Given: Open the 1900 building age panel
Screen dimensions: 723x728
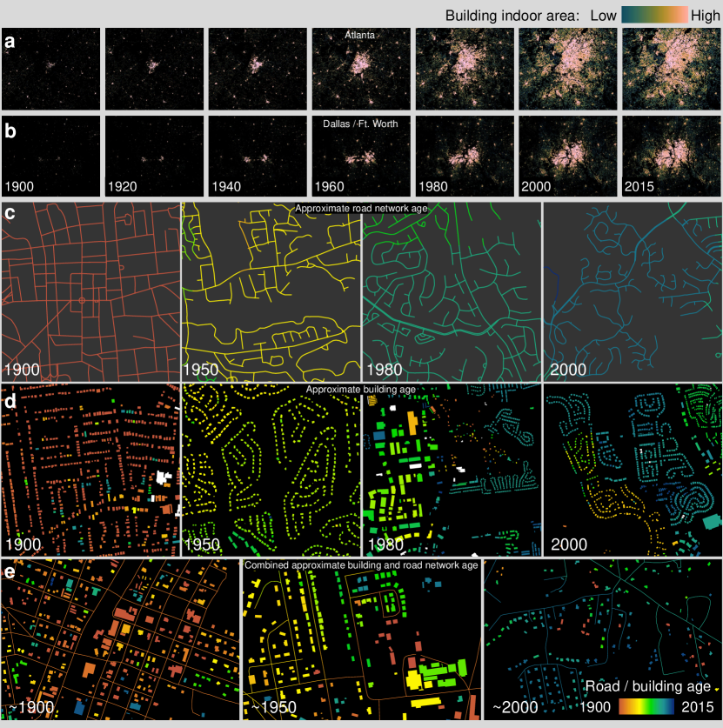Looking at the screenshot, I should coord(90,470).
